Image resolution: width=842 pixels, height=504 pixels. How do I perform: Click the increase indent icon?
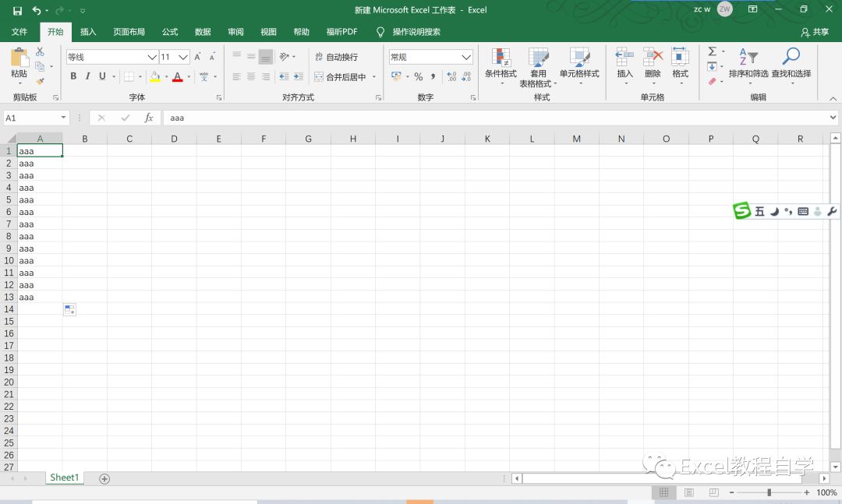(299, 76)
